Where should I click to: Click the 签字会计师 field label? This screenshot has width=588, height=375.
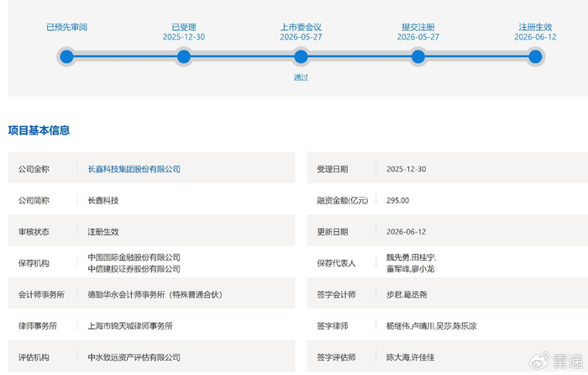coord(336,294)
